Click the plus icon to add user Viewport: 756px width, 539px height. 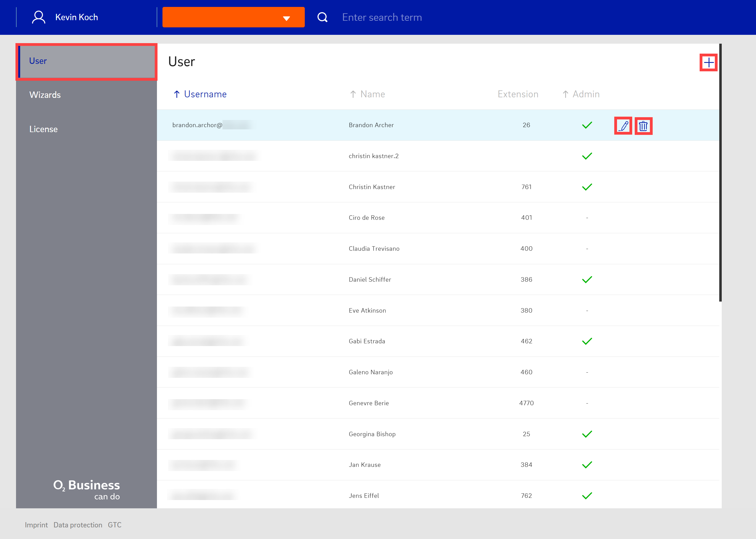click(x=708, y=62)
